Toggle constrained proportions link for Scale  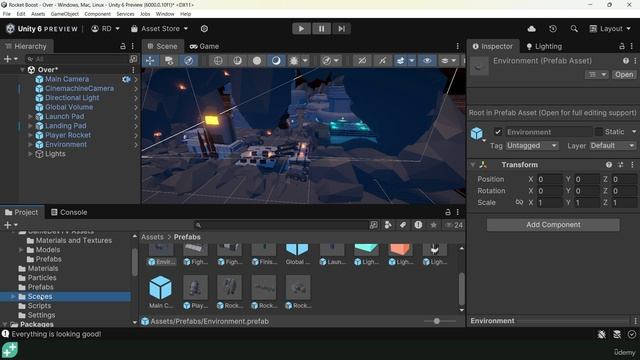pyautogui.click(x=519, y=202)
